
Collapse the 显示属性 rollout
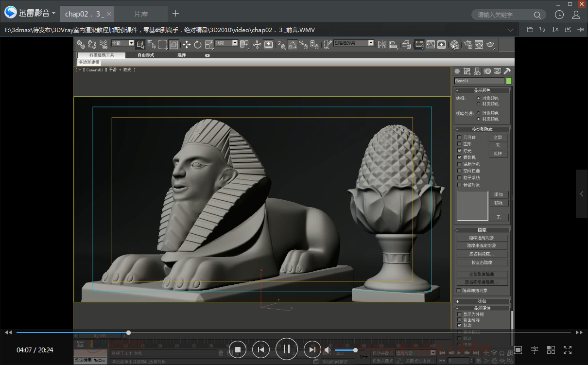tap(482, 308)
